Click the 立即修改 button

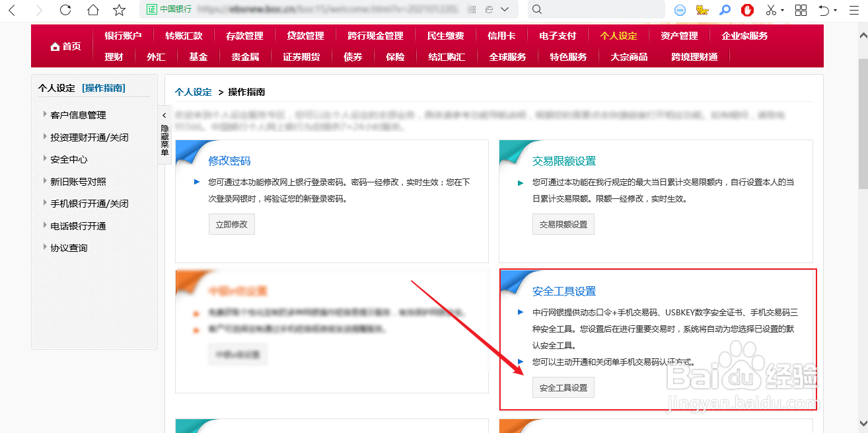[x=231, y=224]
